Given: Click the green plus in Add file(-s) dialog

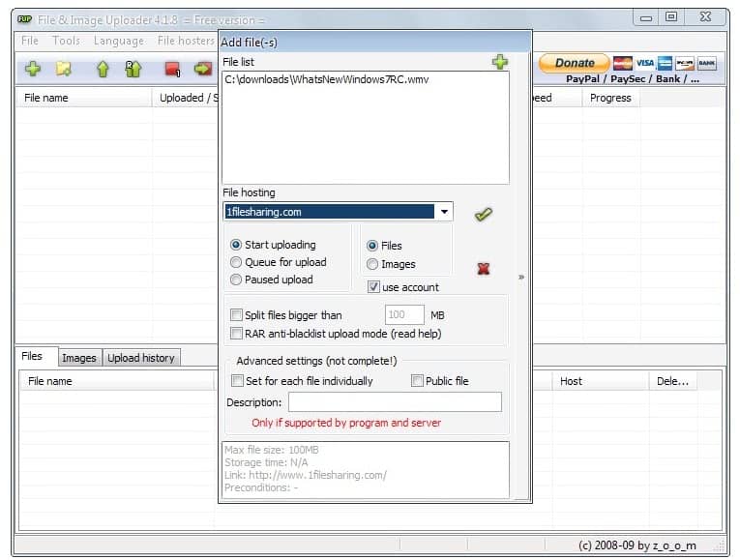Looking at the screenshot, I should point(500,62).
